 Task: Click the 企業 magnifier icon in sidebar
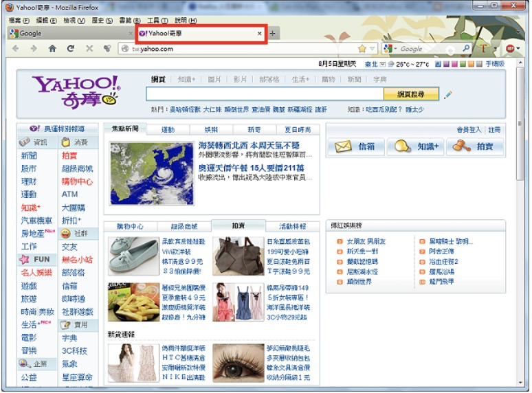coord(25,364)
